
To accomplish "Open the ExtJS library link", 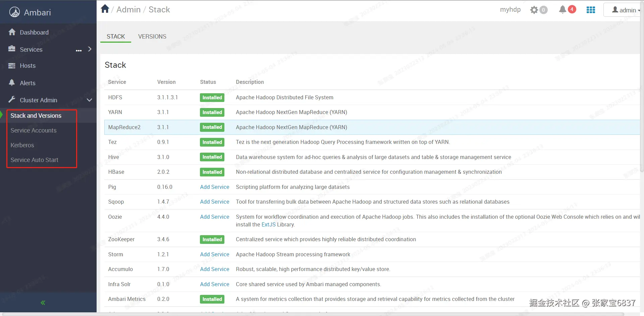I will point(268,225).
